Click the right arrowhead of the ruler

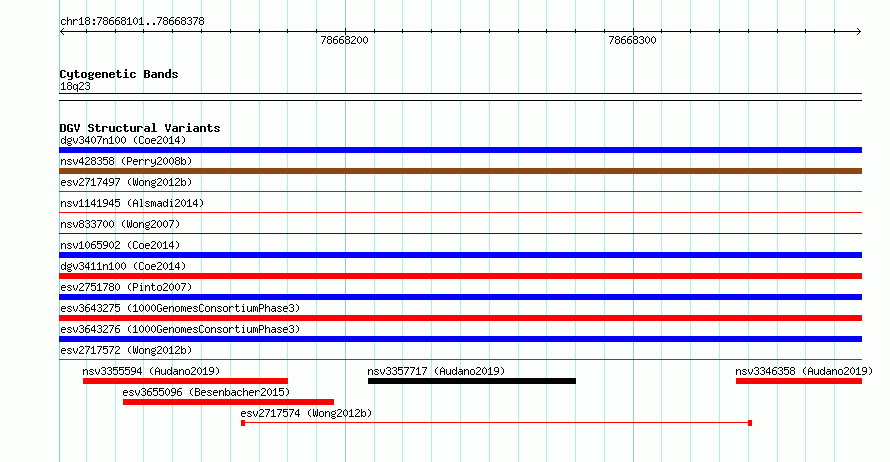pyautogui.click(x=859, y=31)
